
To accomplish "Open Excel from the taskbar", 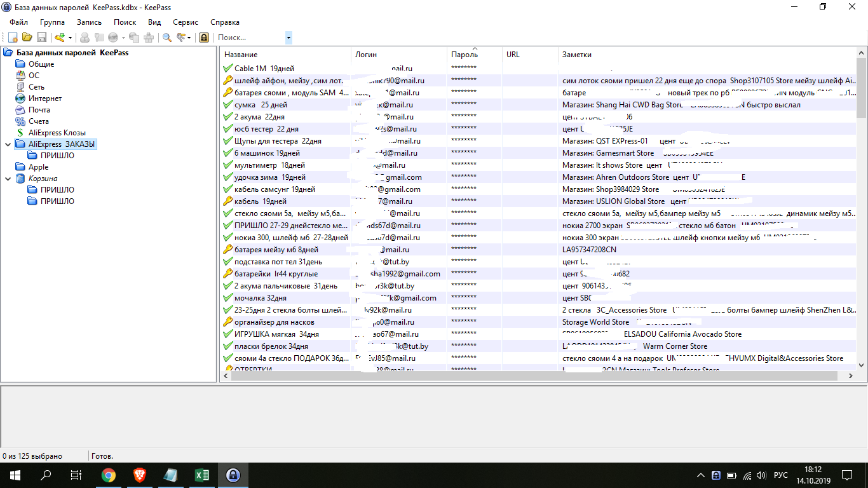I will click(202, 475).
